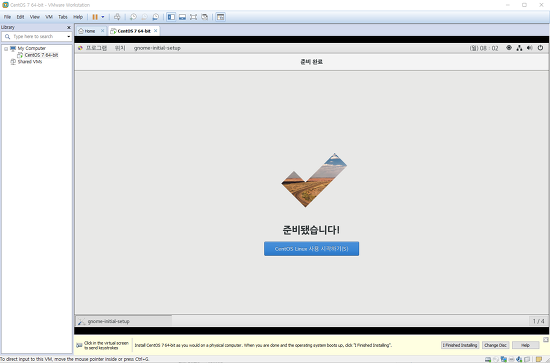Click the 준비 완료 header title
Image resolution: width=550 pixels, height=363 pixels.
pyautogui.click(x=311, y=62)
